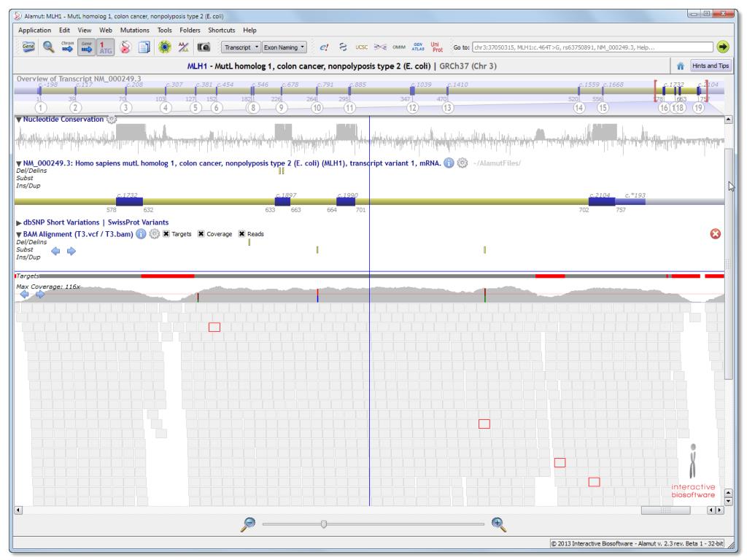The height and width of the screenshot is (560, 747).
Task: Collapse the NM_000249.3 transcript track
Action: tap(18, 163)
